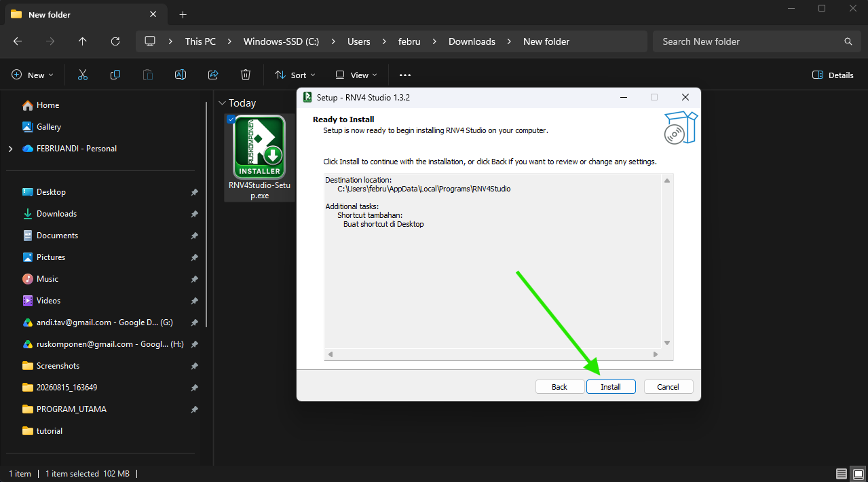Click scroll-up arrow in the install summary box
The image size is (868, 482).
point(667,181)
